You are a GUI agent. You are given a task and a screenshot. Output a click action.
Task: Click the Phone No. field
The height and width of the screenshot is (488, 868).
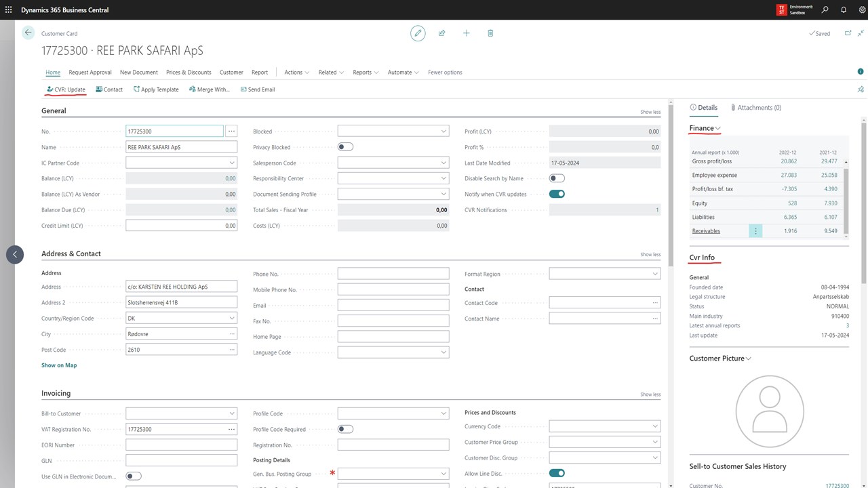(x=393, y=274)
